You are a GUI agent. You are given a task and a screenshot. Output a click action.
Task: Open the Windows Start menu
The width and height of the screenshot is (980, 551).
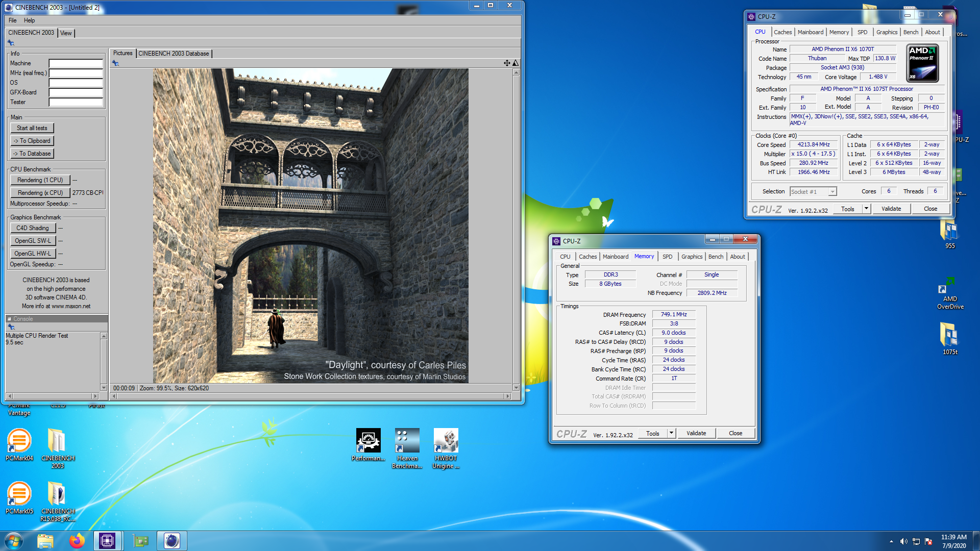[14, 541]
